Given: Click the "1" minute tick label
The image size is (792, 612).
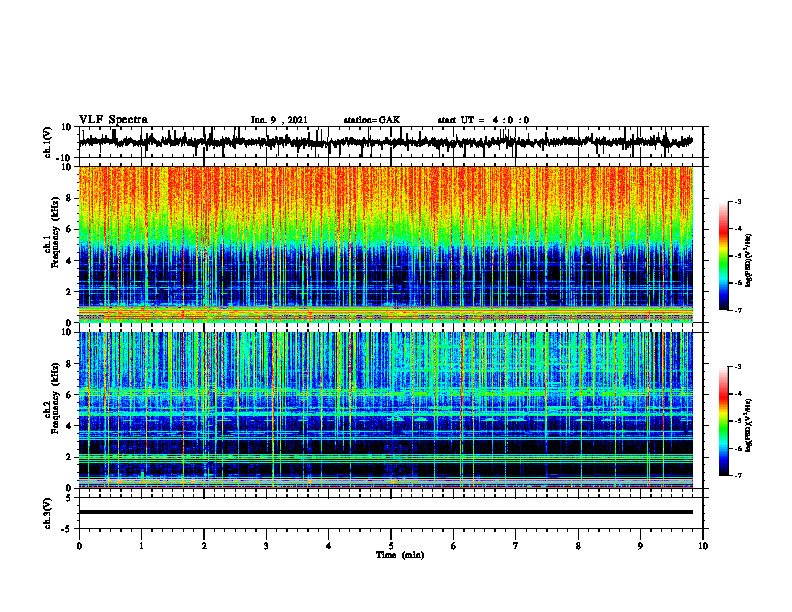Looking at the screenshot, I should (141, 546).
